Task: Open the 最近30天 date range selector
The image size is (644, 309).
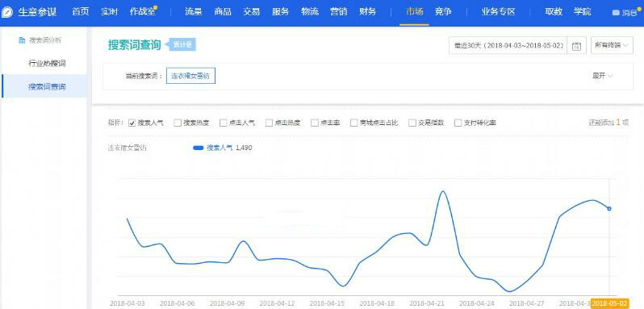Action: coord(508,45)
